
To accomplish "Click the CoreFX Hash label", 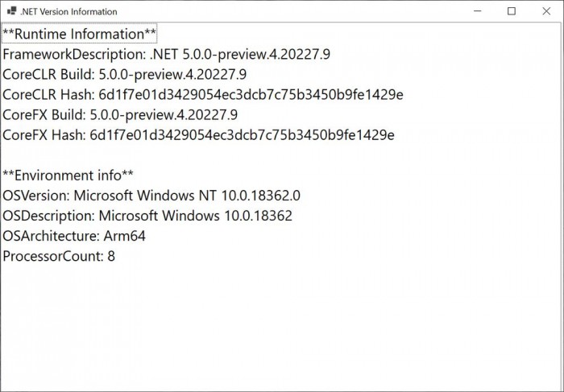I will pyautogui.click(x=44, y=135).
